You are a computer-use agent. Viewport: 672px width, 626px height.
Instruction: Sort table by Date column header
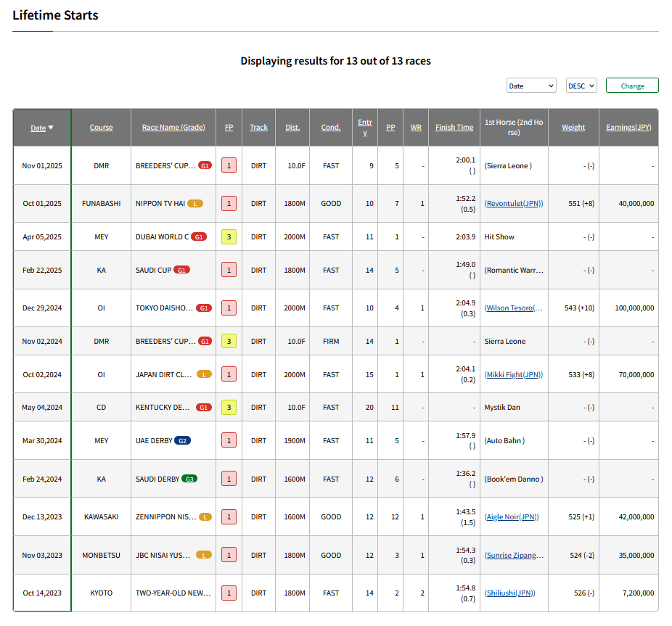(38, 128)
